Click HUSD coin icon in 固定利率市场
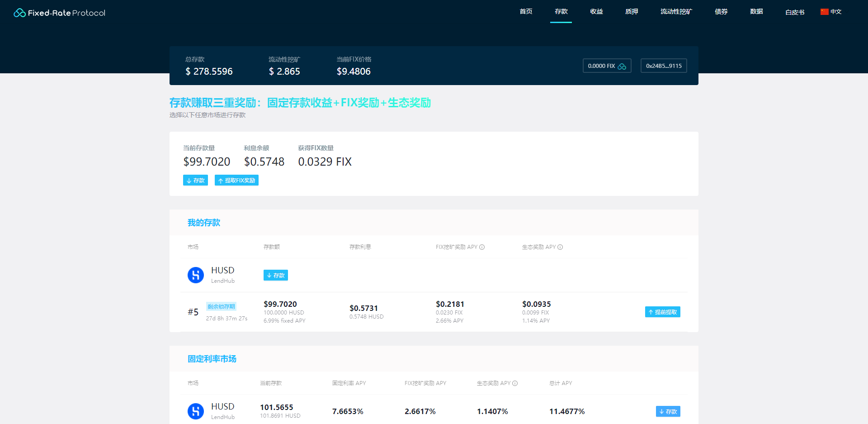This screenshot has height=424, width=868. pos(196,411)
